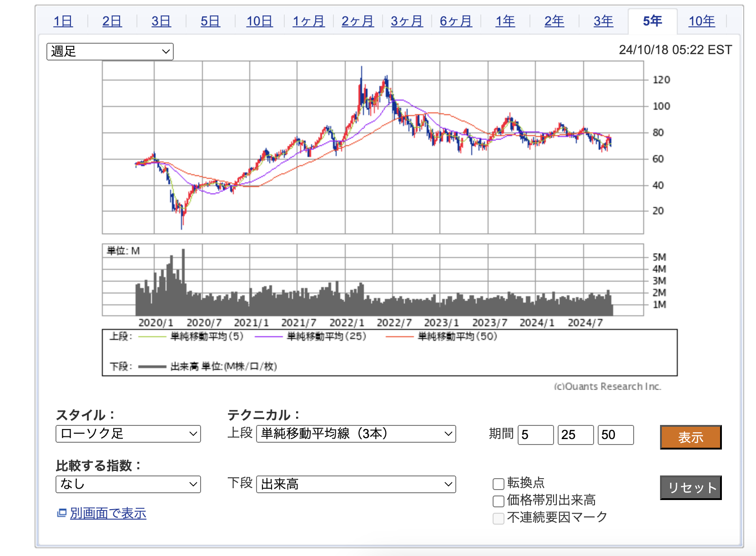Focus the 期間 field showing 25
Image resolution: width=756 pixels, height=556 pixels.
pos(575,435)
